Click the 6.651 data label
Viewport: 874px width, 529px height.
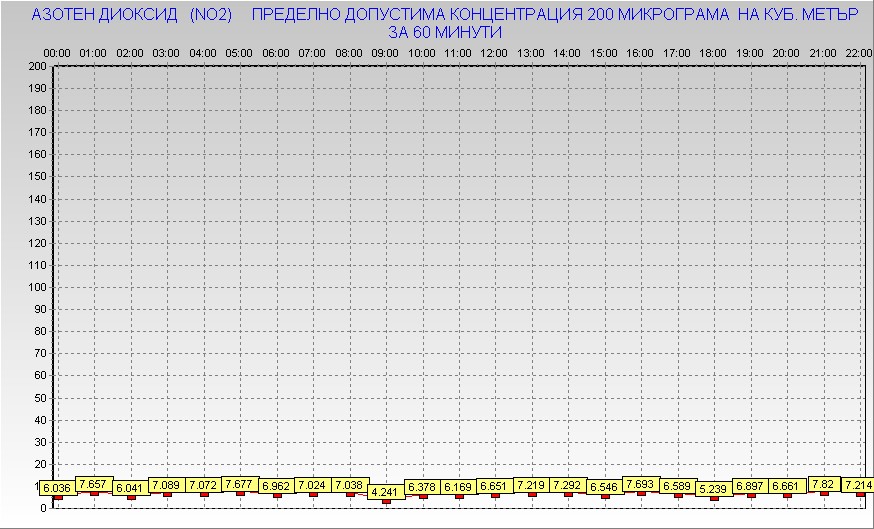(x=494, y=486)
